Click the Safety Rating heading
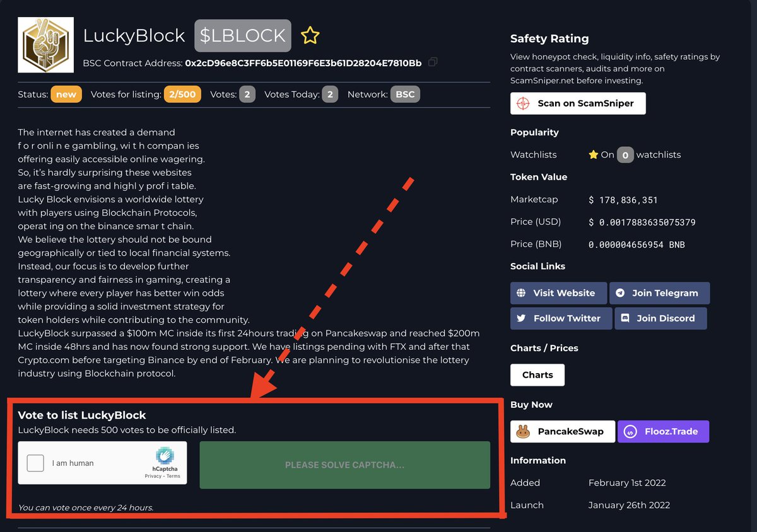757x532 pixels. coord(549,38)
